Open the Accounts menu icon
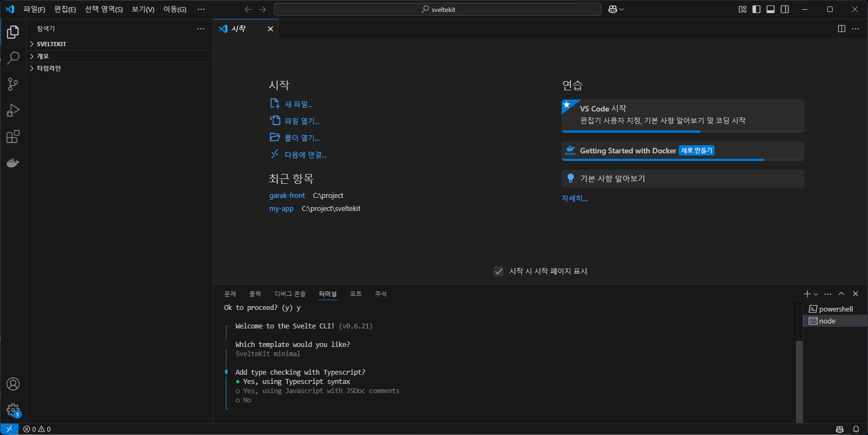868x435 pixels. 13,384
